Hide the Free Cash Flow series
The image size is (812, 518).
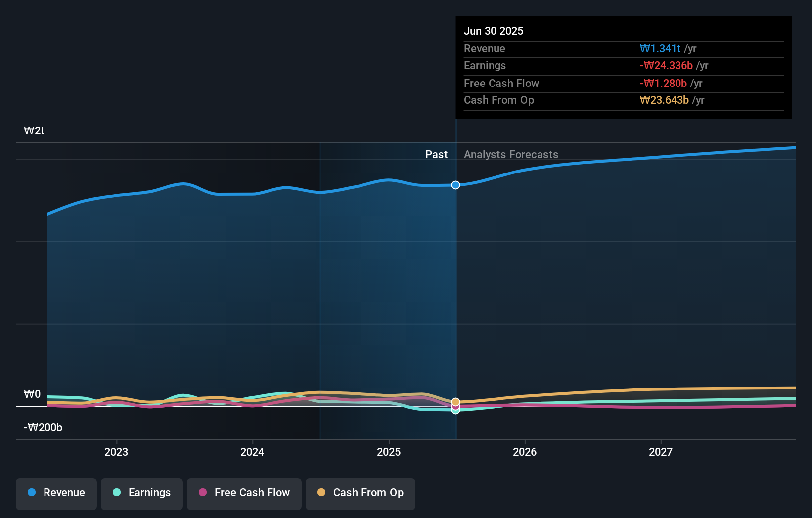pyautogui.click(x=244, y=493)
